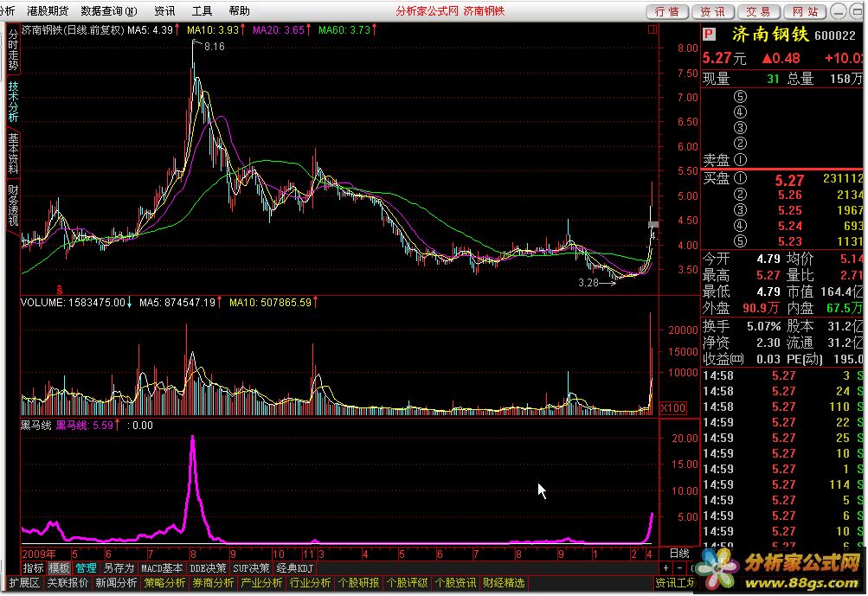Open 个股研报 tab
This screenshot has width=868, height=596.
point(359,583)
